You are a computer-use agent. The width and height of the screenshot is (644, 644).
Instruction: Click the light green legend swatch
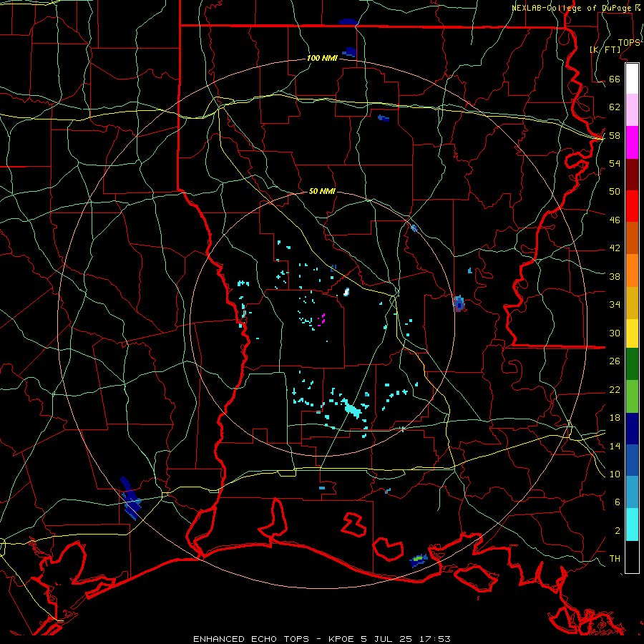632,396
